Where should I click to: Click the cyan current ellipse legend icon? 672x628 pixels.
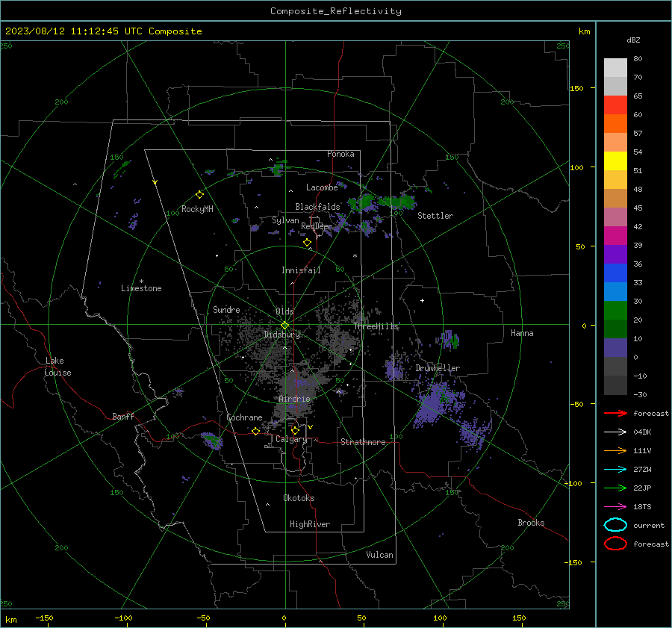pos(615,525)
